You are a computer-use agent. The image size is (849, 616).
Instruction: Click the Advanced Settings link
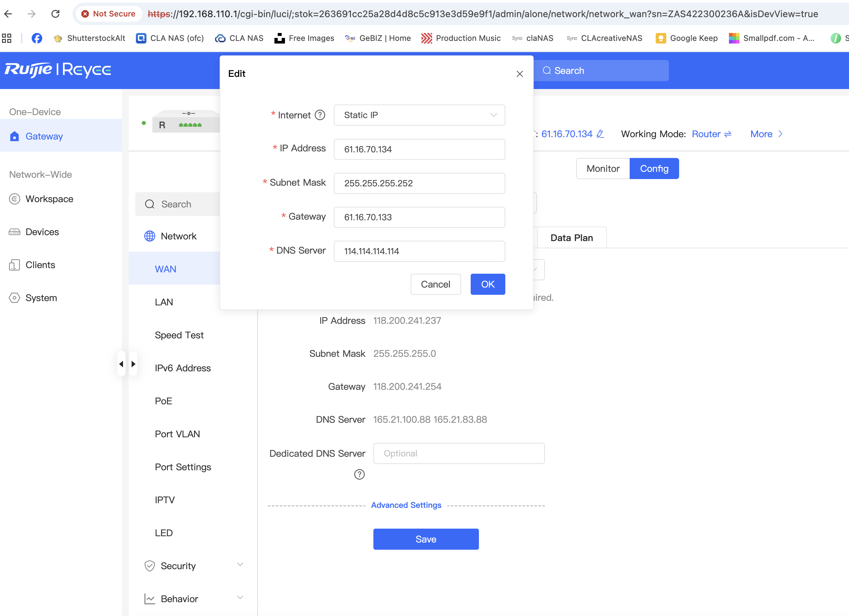pos(406,505)
